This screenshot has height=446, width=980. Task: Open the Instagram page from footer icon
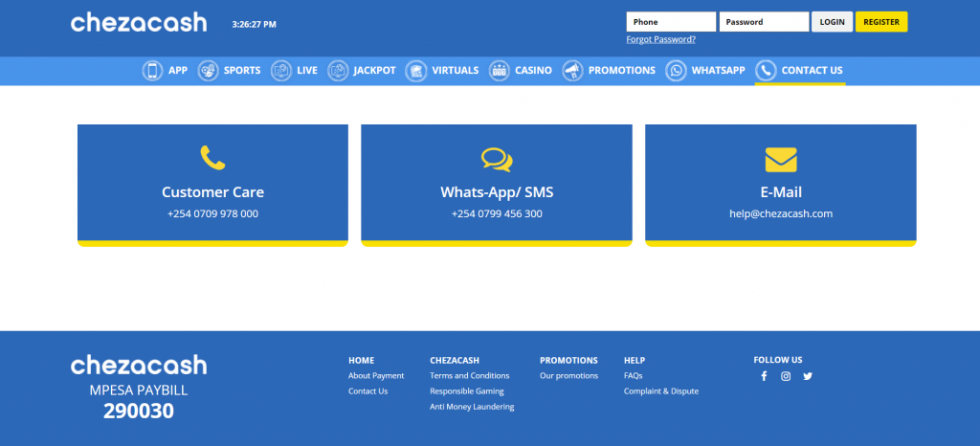pos(786,376)
